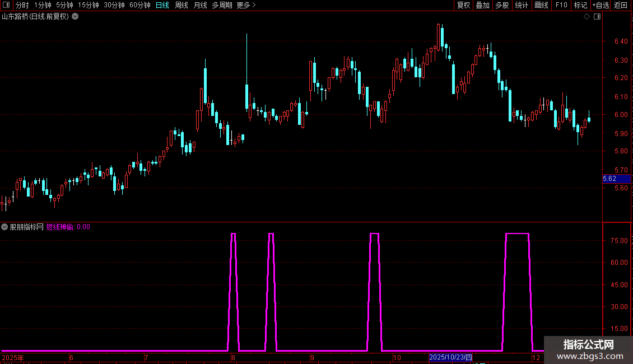Viewport: 633px width, 364px height.
Task: Switch to 月线 monthly chart
Action: (x=200, y=5)
